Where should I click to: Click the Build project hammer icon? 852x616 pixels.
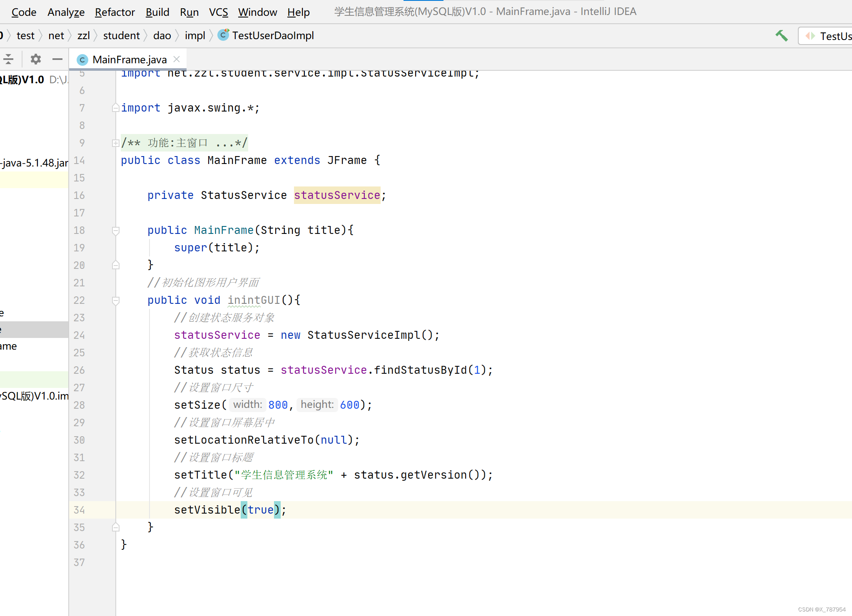781,36
